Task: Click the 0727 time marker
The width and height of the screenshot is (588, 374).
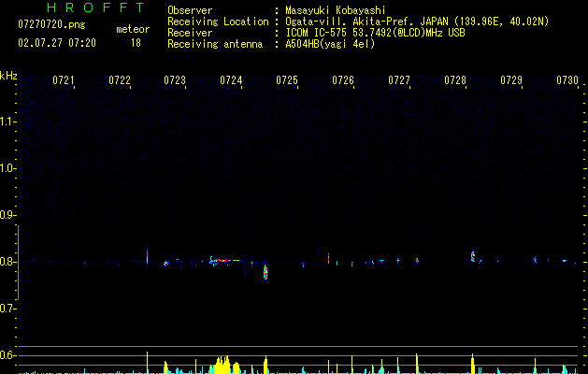Action: 399,80
